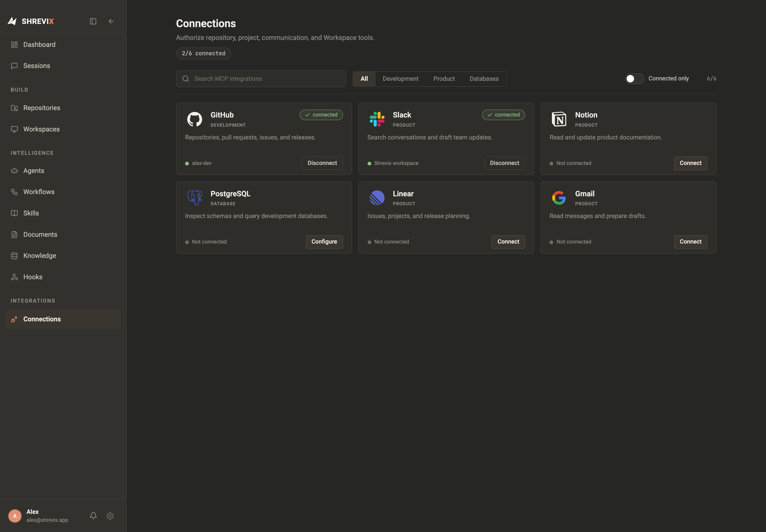Click the Slack logo icon

coord(377,119)
